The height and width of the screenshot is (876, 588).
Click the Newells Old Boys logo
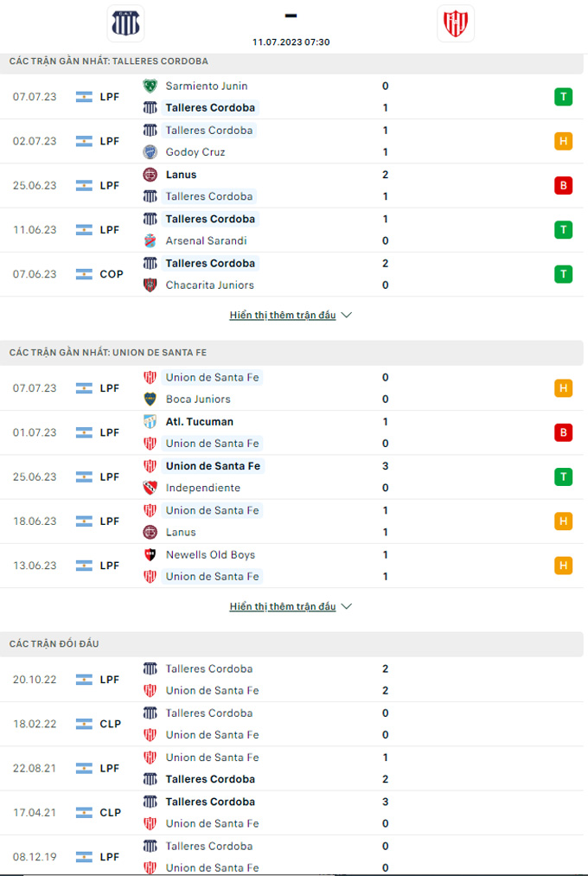point(150,555)
